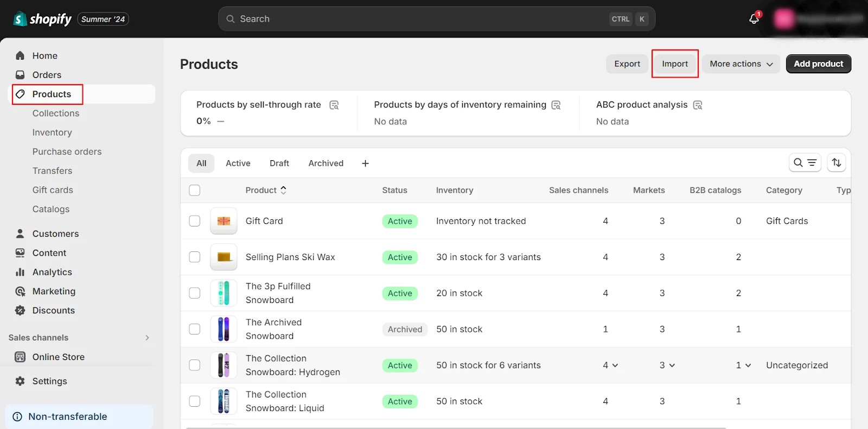Click the Active status badge for Gift Card
868x429 pixels.
pos(400,221)
